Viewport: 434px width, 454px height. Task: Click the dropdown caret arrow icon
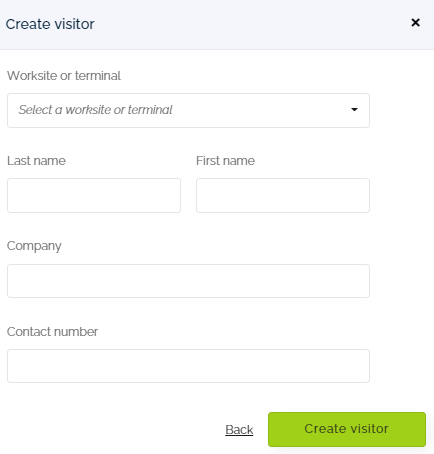pos(354,109)
